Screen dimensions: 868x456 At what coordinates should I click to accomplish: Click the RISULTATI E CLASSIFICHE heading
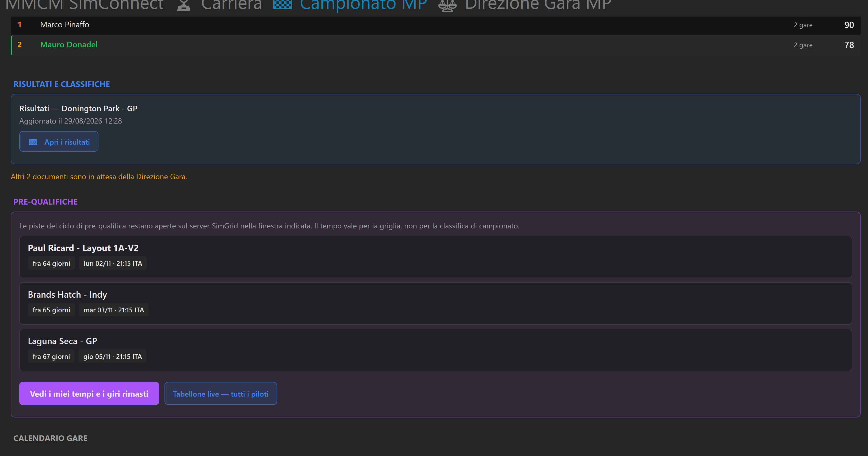click(x=62, y=84)
